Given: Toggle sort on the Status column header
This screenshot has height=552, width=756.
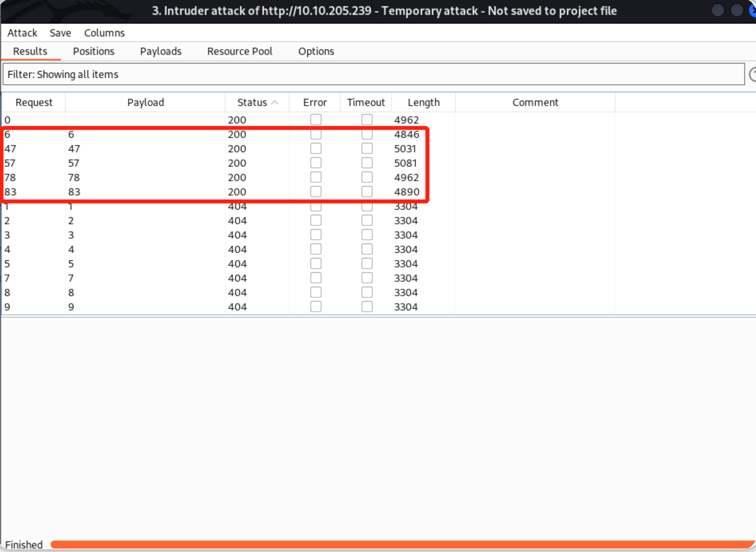Looking at the screenshot, I should [x=257, y=102].
